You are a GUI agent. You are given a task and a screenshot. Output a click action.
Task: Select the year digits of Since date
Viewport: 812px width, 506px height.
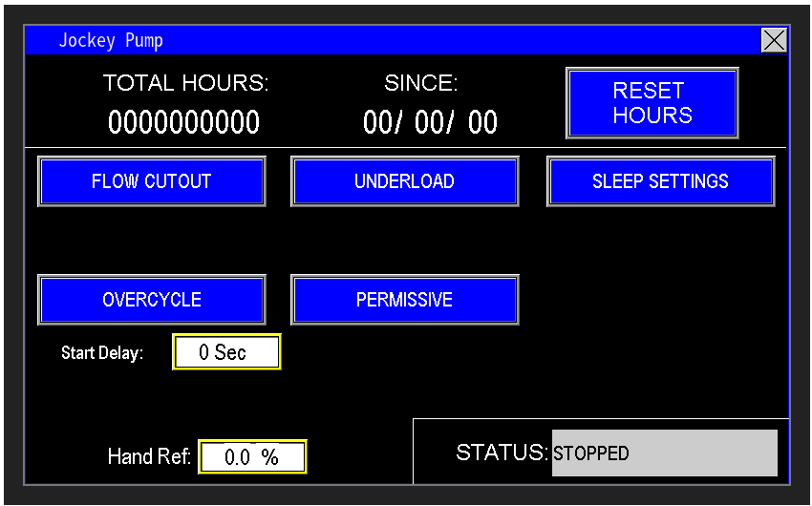coord(482,123)
